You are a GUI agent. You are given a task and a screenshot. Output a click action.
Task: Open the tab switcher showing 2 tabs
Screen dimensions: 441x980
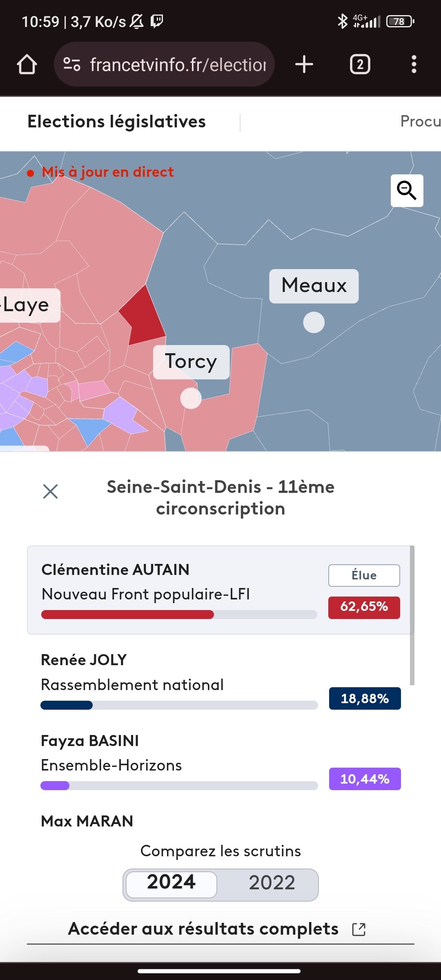[x=360, y=65]
